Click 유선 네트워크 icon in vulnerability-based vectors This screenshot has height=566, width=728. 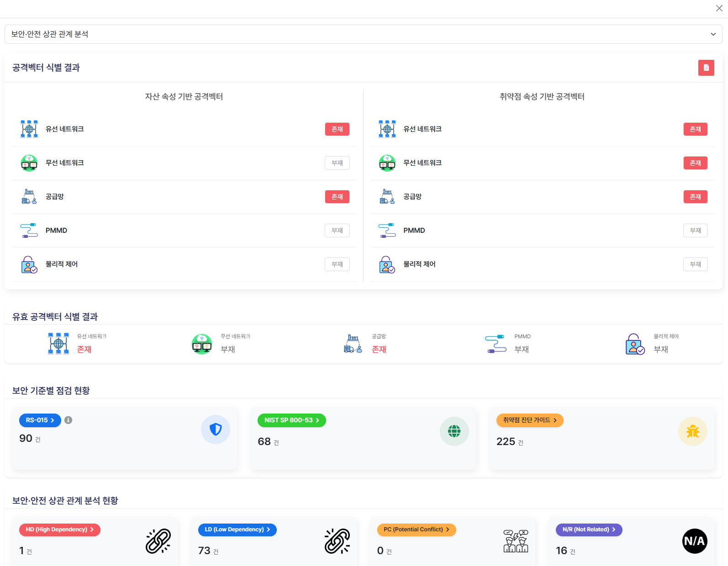pos(387,129)
